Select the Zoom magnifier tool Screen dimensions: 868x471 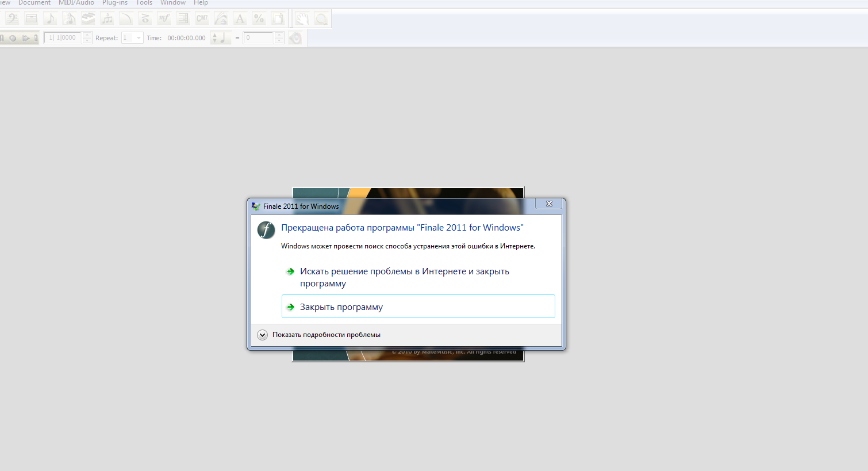[x=321, y=19]
